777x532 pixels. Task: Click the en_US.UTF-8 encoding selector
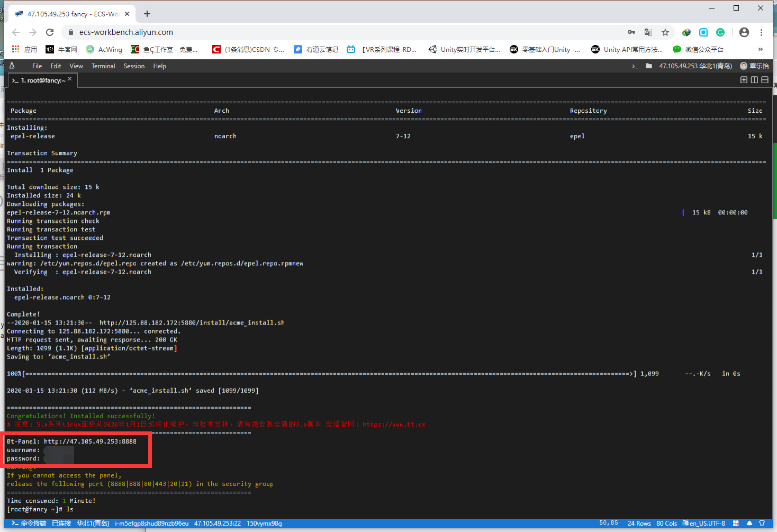[704, 524]
